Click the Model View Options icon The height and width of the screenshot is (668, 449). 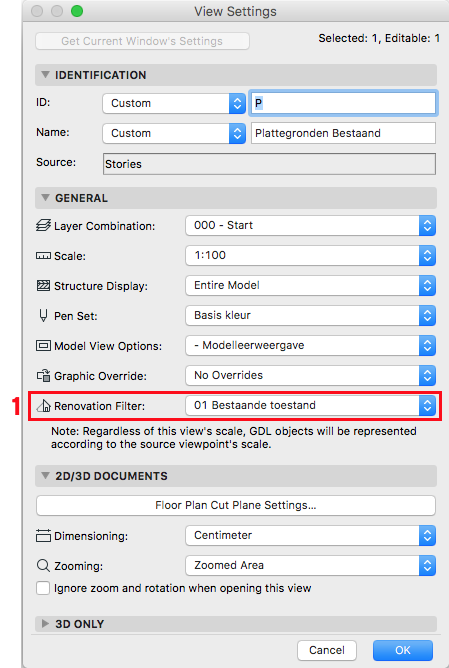click(x=43, y=346)
